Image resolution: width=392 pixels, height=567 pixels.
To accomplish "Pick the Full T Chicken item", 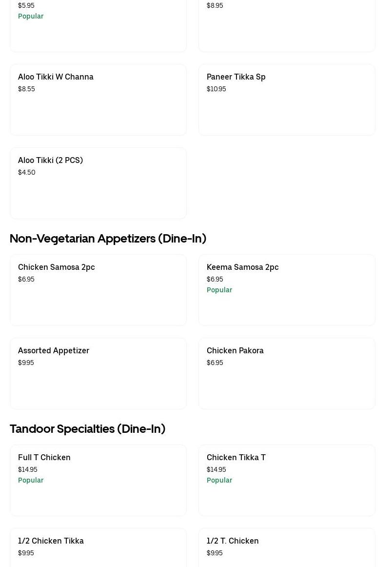I will coord(98,480).
